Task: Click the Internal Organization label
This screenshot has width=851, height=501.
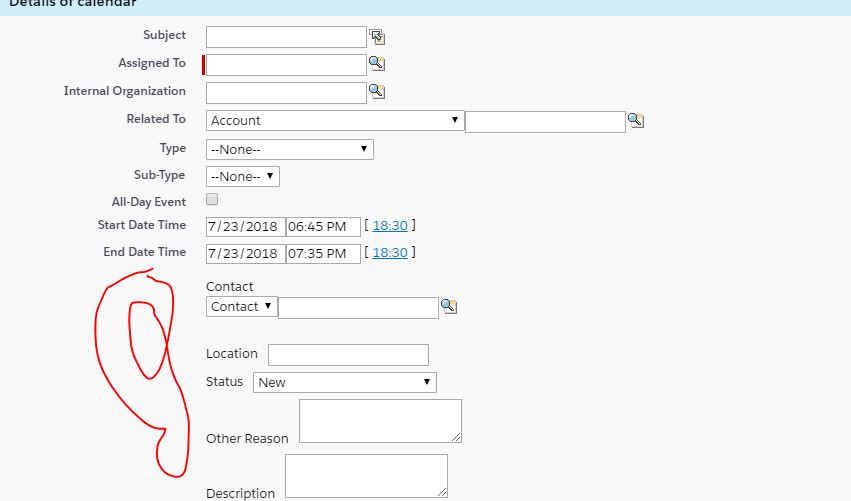Action: point(125,91)
